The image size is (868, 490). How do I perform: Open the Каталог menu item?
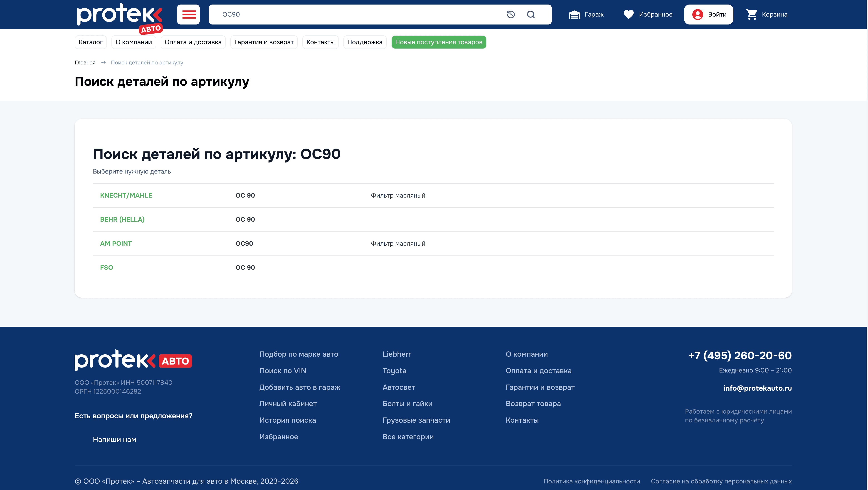click(x=91, y=42)
